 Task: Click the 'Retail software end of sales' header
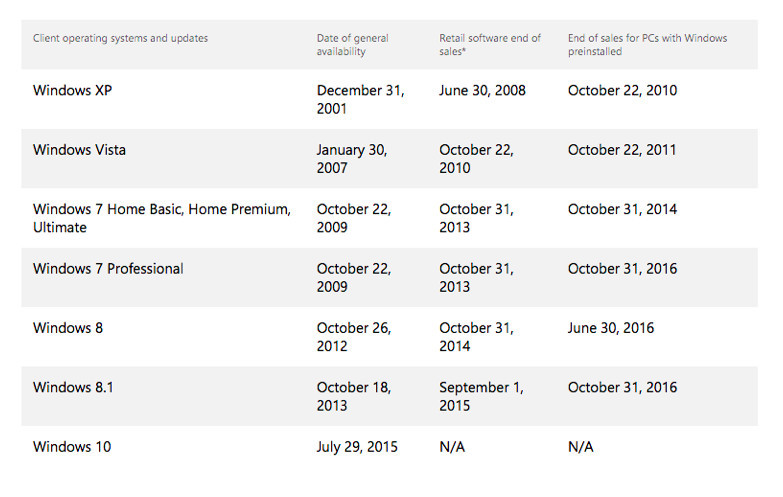[490, 45]
